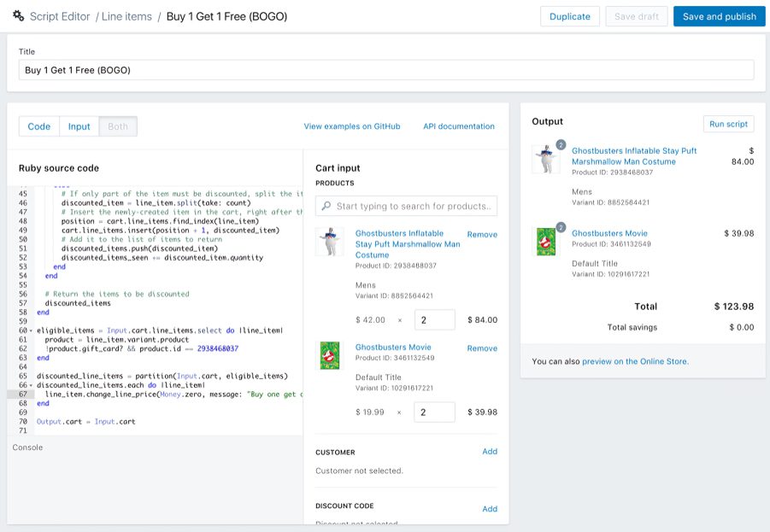The image size is (770, 532).
Task: Switch to the Code view tab
Action: (x=39, y=126)
